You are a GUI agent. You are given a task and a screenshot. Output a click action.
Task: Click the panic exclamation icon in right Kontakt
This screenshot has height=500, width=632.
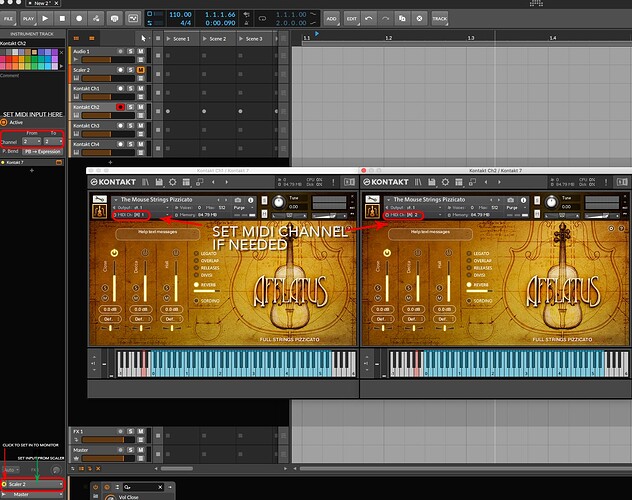point(606,182)
